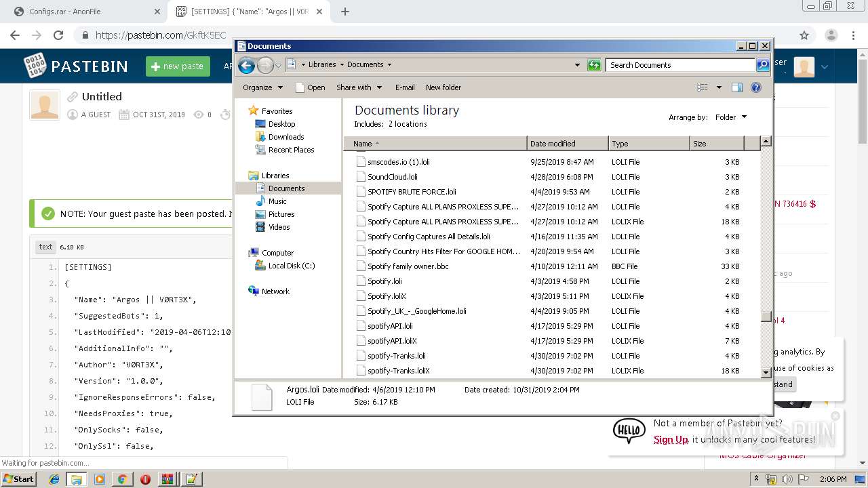Click the search magnifier in explorer
The image size is (868, 488).
pos(763,65)
